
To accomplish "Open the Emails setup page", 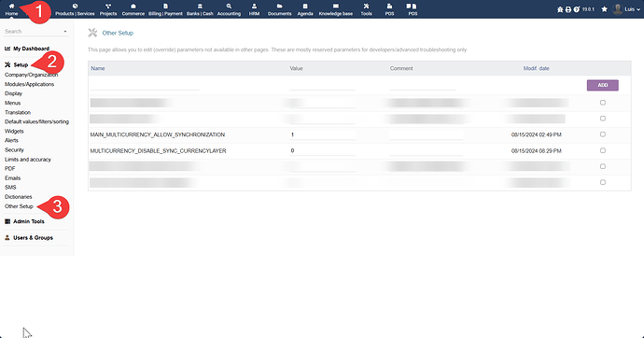I will pyautogui.click(x=13, y=178).
